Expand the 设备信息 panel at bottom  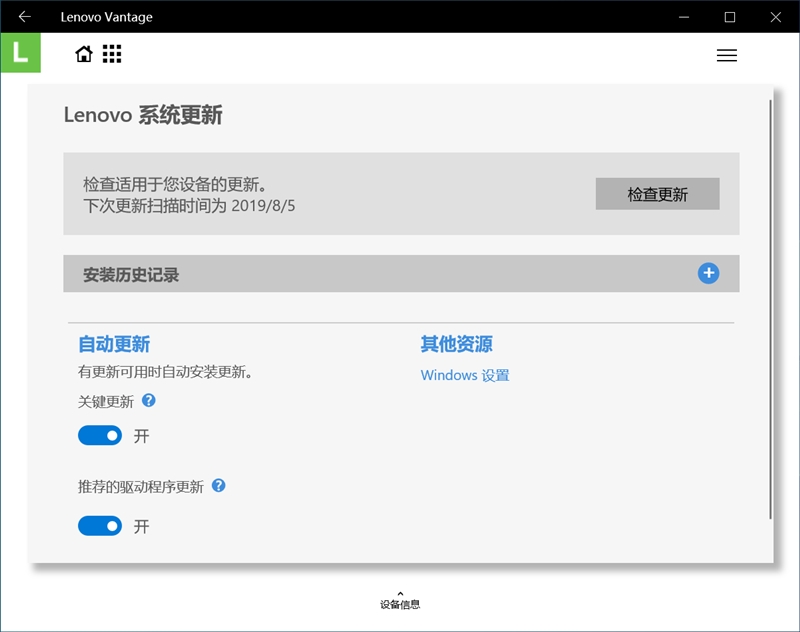pyautogui.click(x=400, y=598)
